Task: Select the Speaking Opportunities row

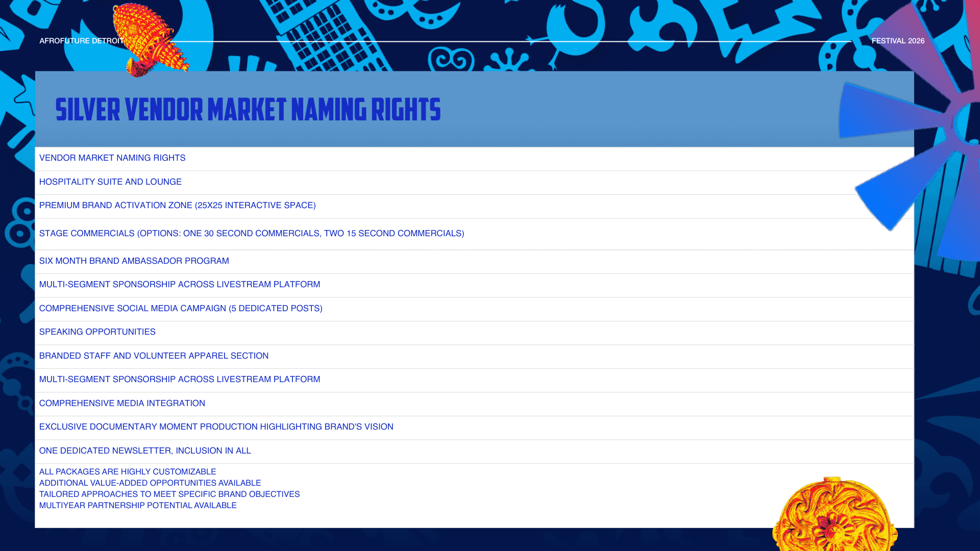Action: [97, 332]
